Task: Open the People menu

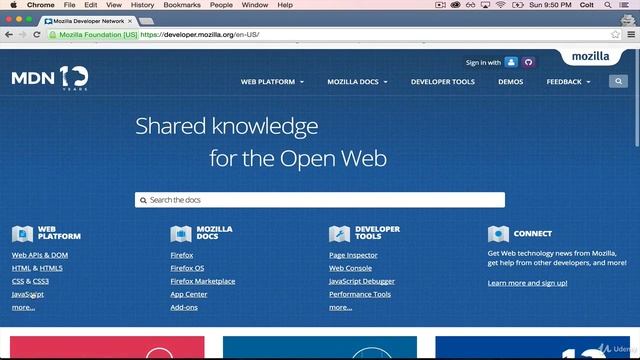Action: tap(221, 5)
